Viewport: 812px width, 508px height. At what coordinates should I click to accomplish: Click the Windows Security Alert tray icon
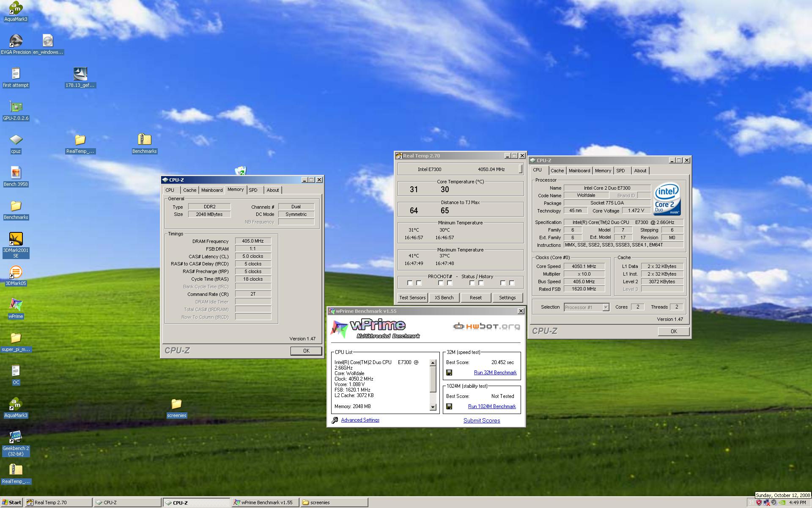point(759,502)
